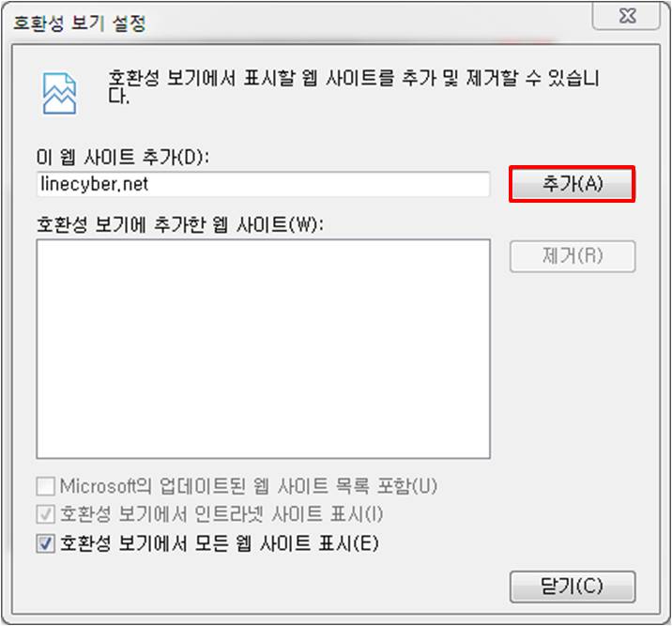Place the cursor in the typed linecyber.net text

94,184
